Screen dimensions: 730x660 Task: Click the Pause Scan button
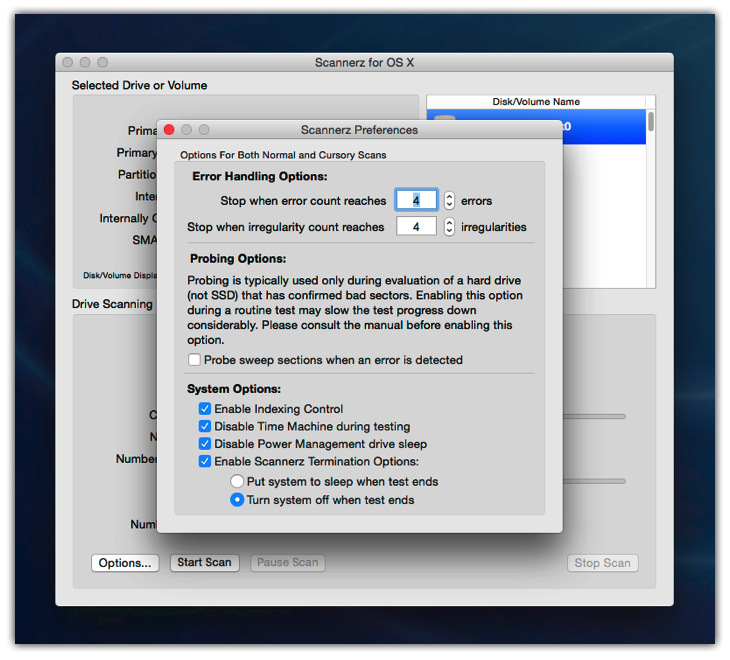[x=288, y=562]
